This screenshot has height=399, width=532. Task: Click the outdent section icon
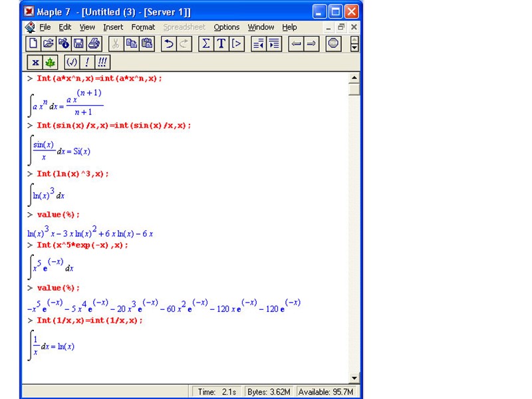coord(259,44)
